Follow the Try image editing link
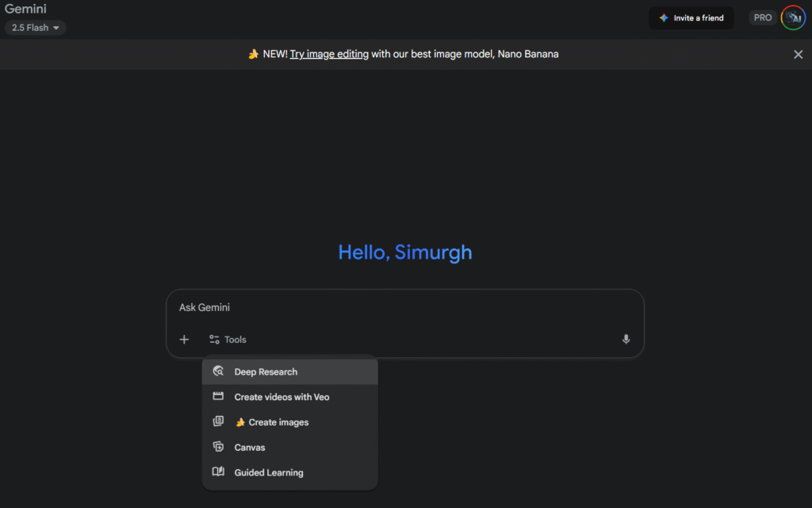The width and height of the screenshot is (812, 508). 329,54
